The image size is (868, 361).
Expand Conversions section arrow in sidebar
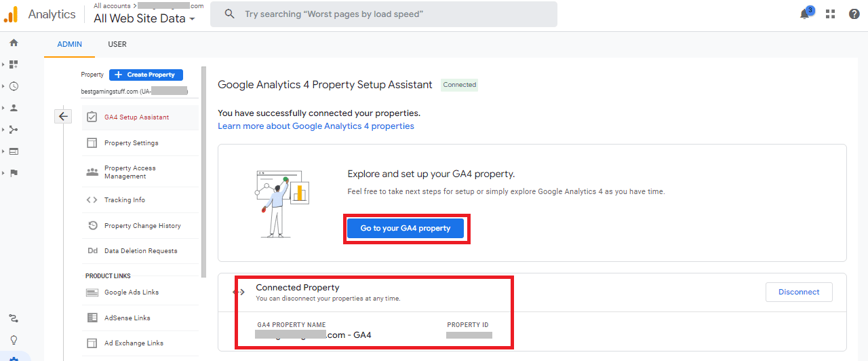(3, 173)
